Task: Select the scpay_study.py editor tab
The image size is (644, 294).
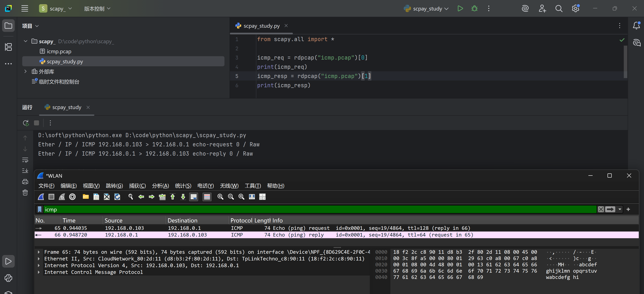Action: click(x=261, y=26)
